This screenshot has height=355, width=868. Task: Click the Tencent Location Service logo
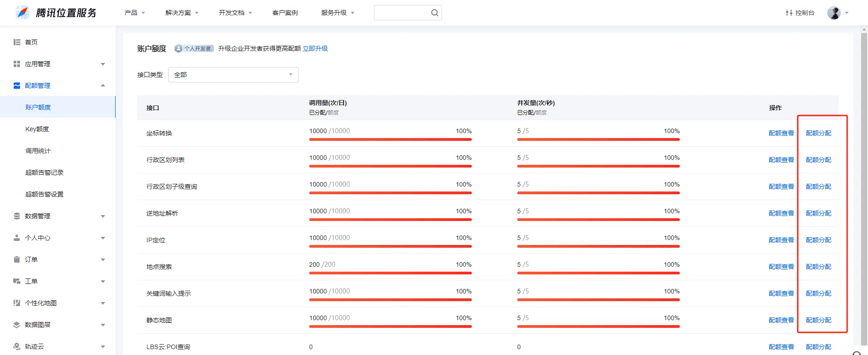pos(56,13)
